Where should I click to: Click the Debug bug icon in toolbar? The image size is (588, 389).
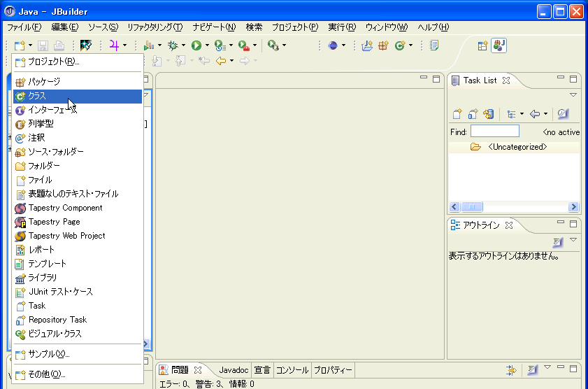pos(172,45)
